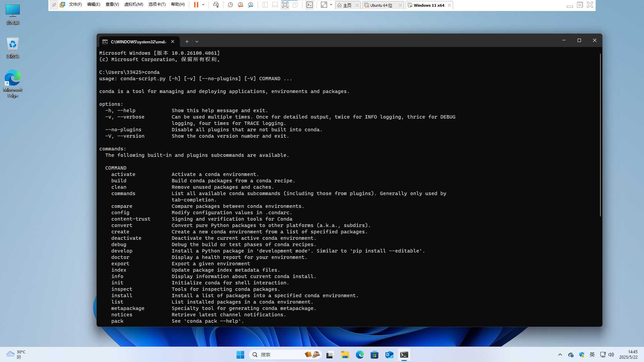
Task: Click the terminal vertical scrollbar thumb
Action: click(600, 134)
